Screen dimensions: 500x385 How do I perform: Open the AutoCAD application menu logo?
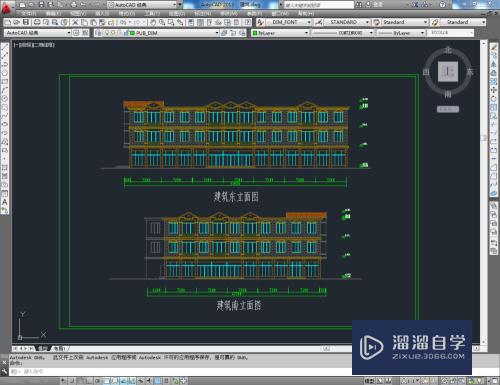point(6,7)
